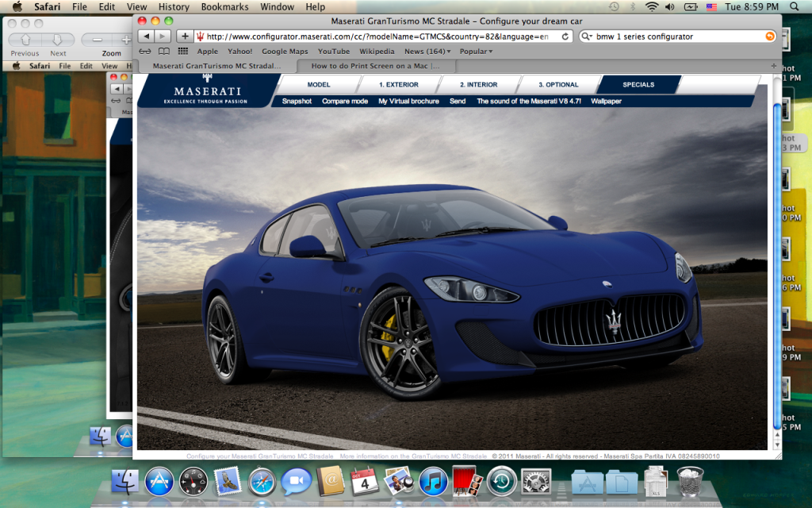Open Photo Booth from the Dock
This screenshot has height=508, width=812.
467,481
